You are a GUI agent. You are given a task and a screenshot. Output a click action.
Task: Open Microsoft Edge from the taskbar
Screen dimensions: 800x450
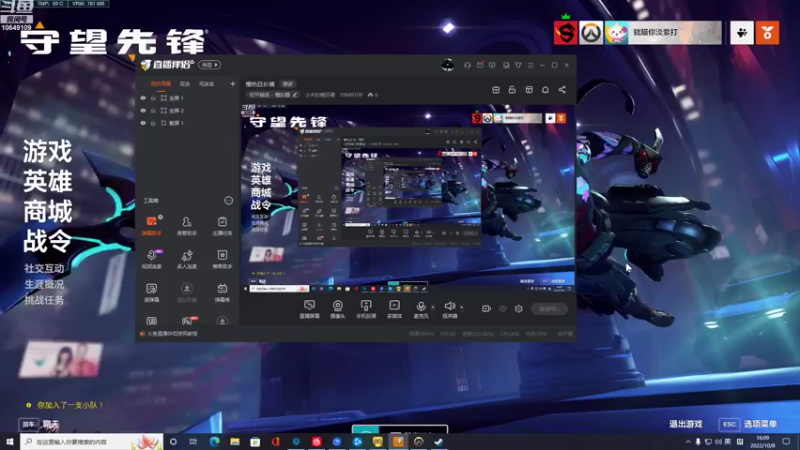[214, 441]
